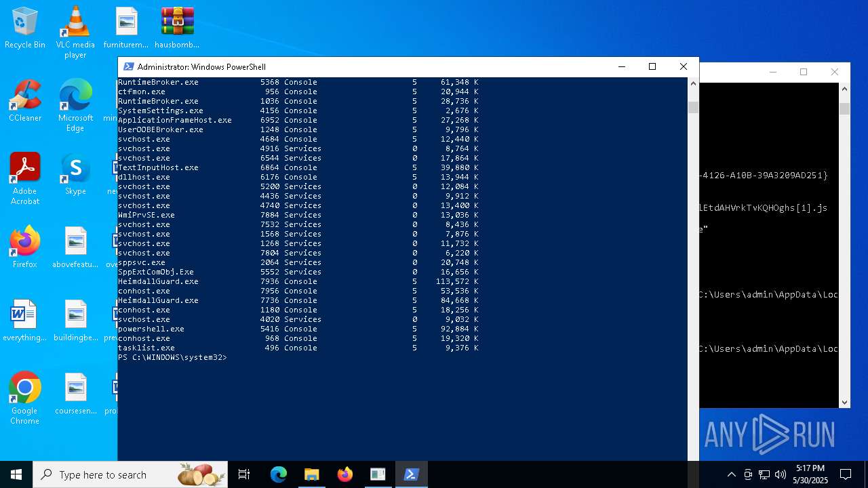
Task: Click the dllhost.exe process row
Action: tap(298, 177)
